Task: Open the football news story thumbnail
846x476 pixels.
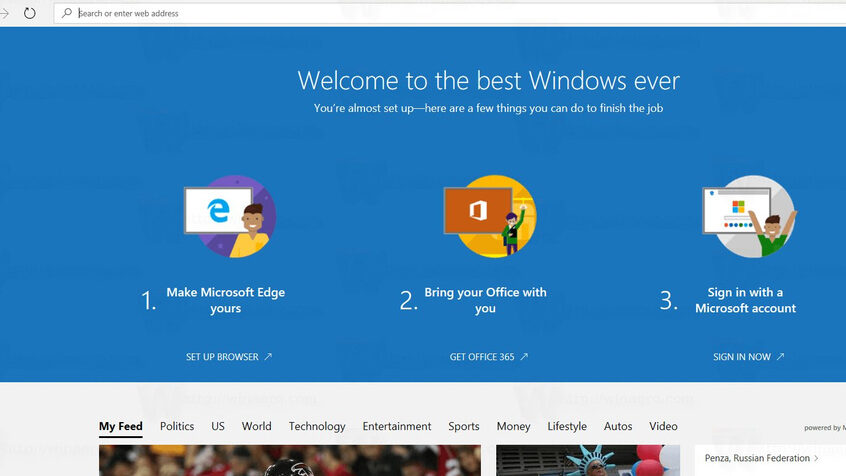Action: tap(290, 460)
